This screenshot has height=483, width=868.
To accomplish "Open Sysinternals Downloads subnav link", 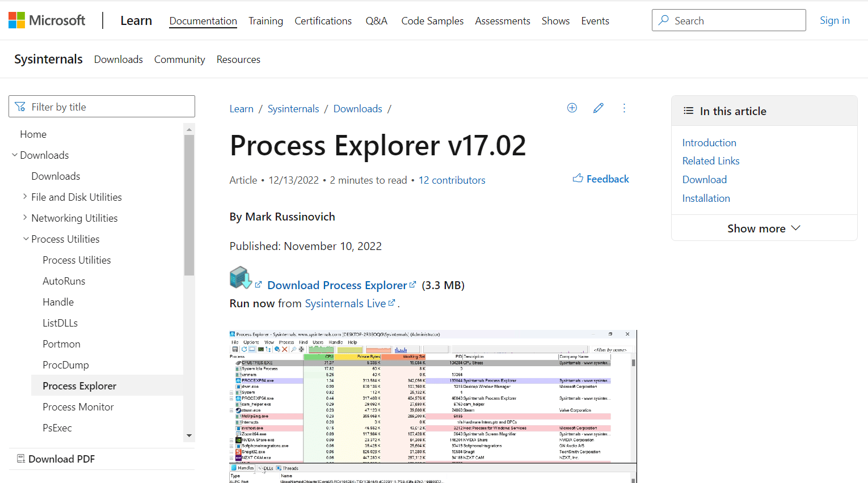I will (119, 60).
